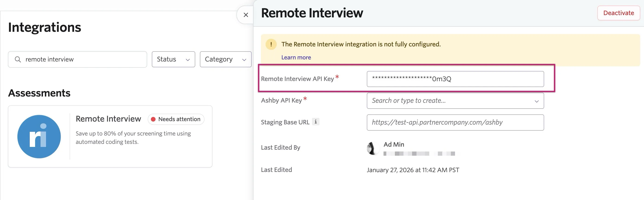Viewport: 644px width, 200px height.
Task: Click the 'Ashby API Key' label
Action: pyautogui.click(x=282, y=100)
